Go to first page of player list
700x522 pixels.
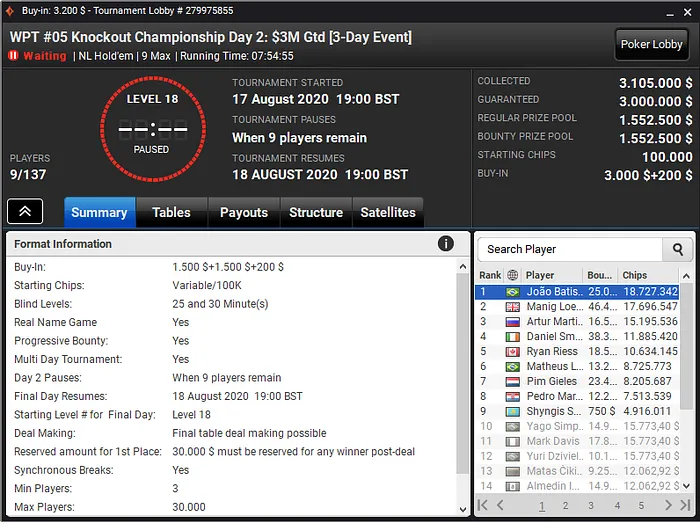click(x=483, y=505)
